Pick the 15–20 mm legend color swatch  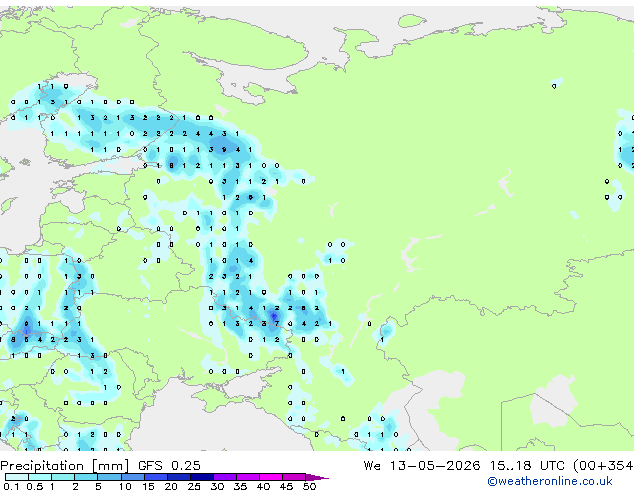pyautogui.click(x=156, y=477)
